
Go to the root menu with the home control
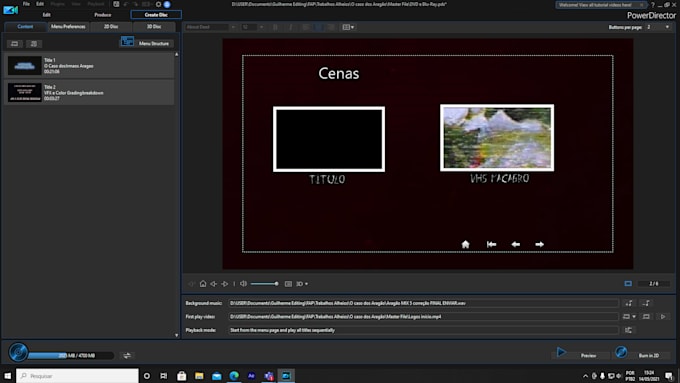[x=203, y=284]
